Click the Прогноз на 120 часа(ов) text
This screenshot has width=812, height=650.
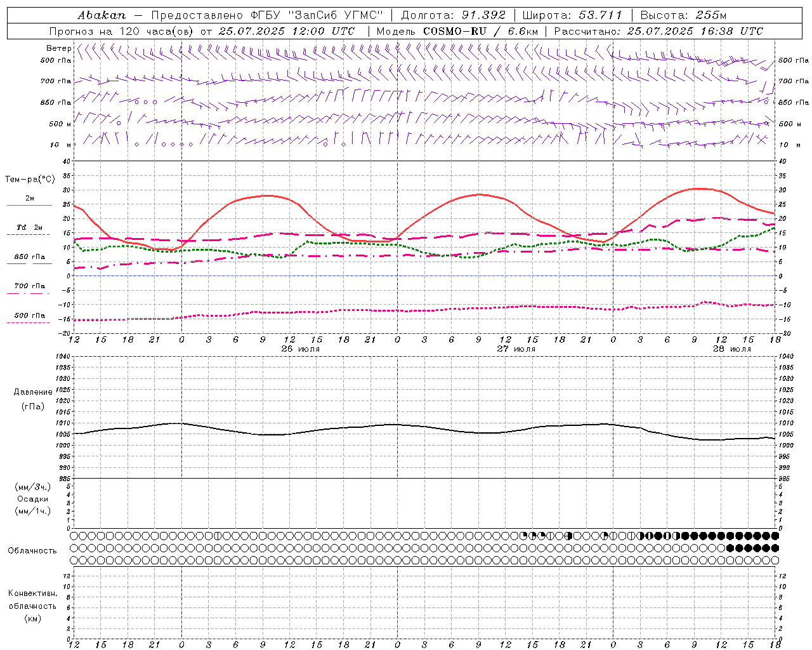[122, 31]
